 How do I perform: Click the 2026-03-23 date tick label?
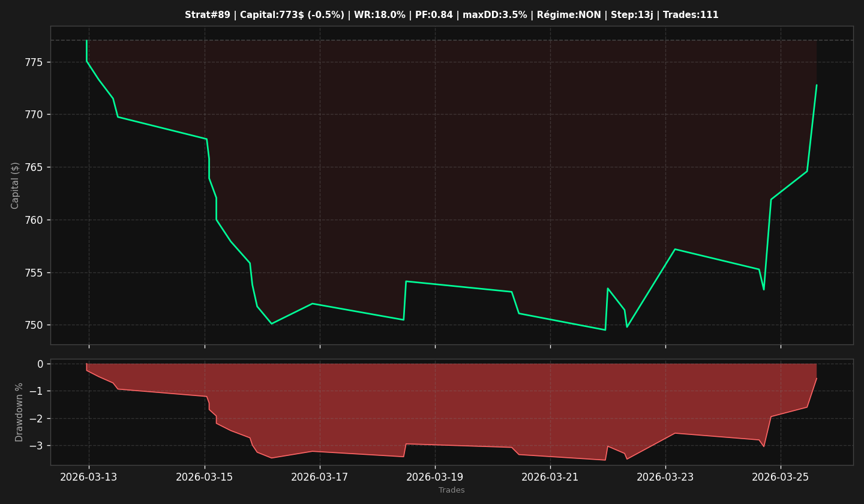665,478
